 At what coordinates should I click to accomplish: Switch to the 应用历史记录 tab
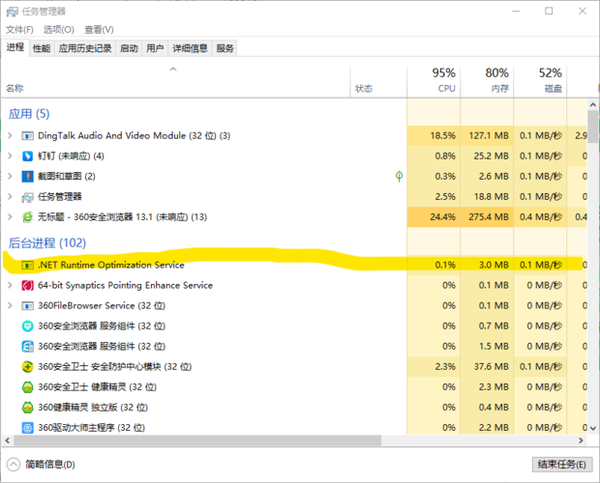click(85, 48)
